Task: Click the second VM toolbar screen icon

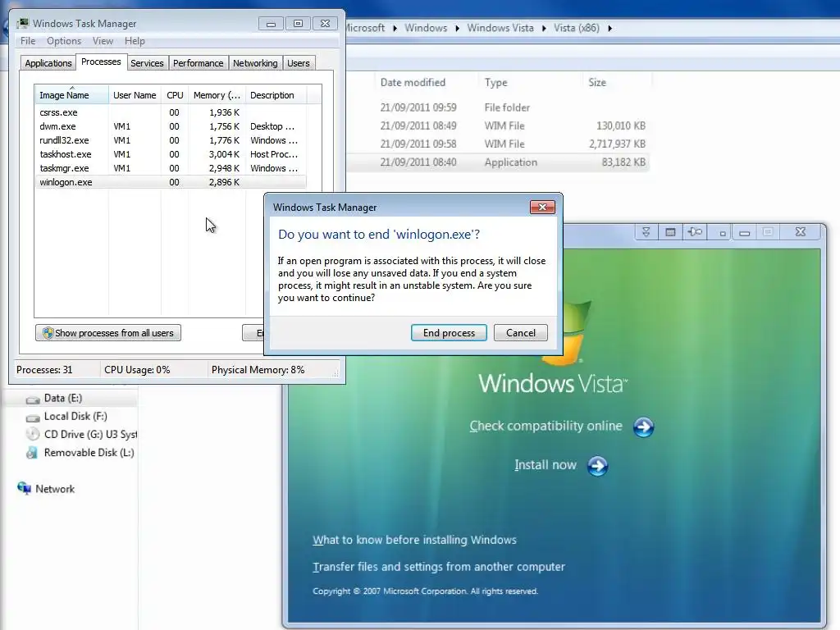Action: 670,232
